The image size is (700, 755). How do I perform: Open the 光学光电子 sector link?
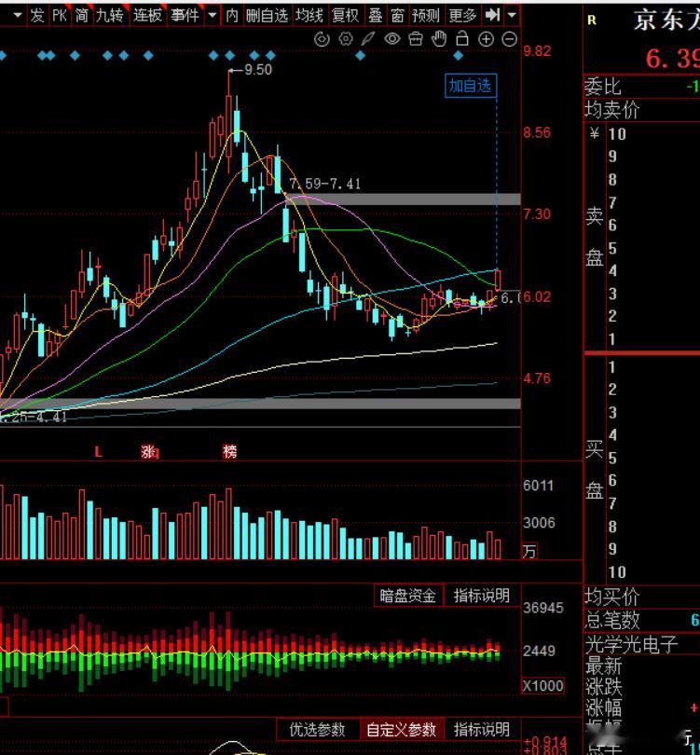(x=631, y=644)
